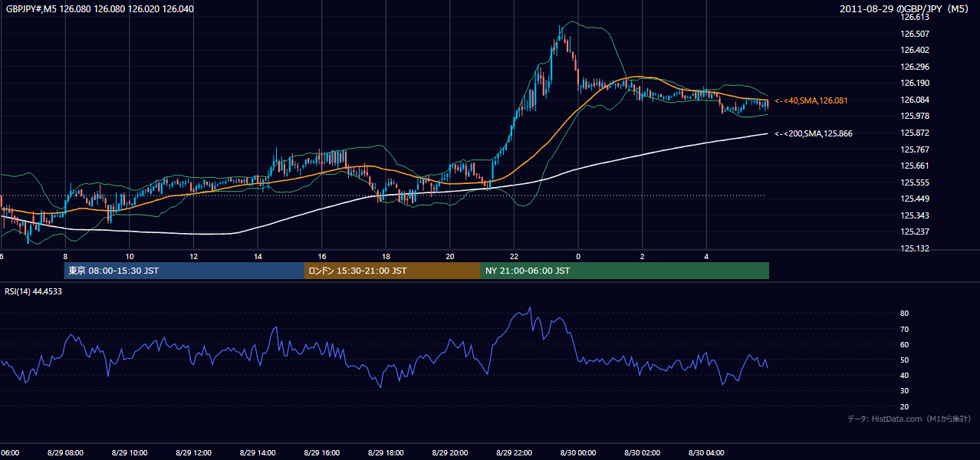Click the 8/30 04:00 time label

(706, 453)
